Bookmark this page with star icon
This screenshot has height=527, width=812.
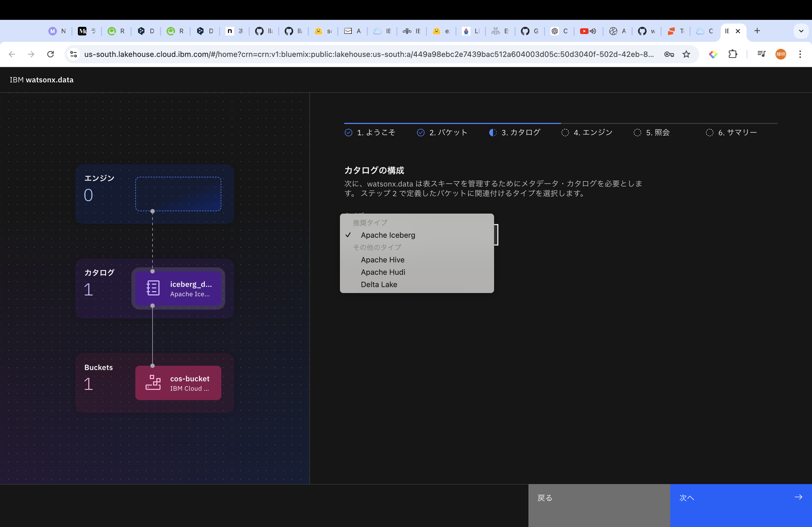point(686,54)
